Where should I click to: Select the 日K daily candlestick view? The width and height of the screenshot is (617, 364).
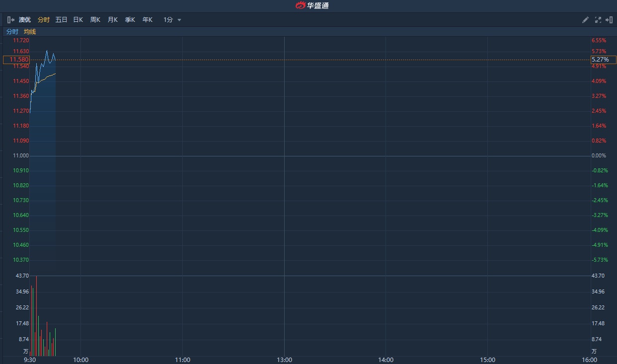(78, 20)
